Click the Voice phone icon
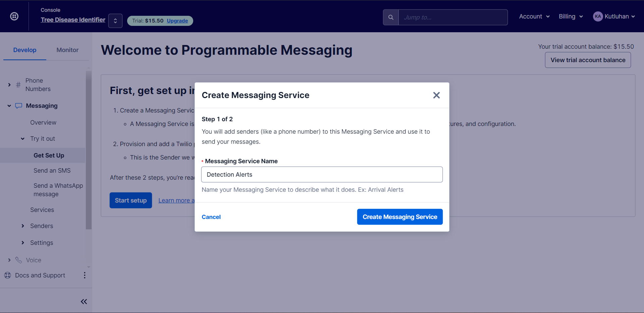This screenshot has width=644, height=313. coord(18,260)
